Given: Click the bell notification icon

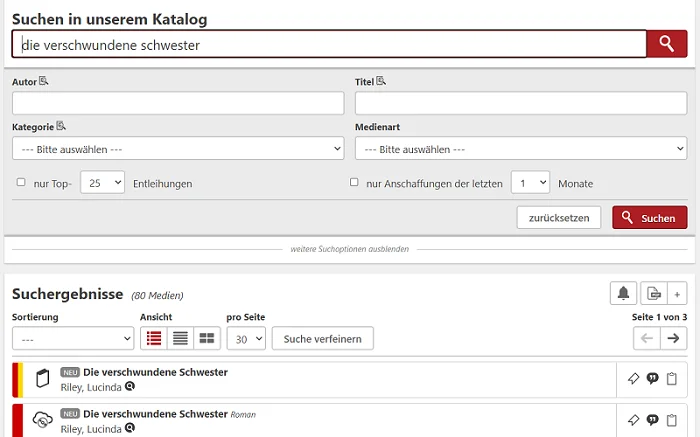Looking at the screenshot, I should 623,293.
